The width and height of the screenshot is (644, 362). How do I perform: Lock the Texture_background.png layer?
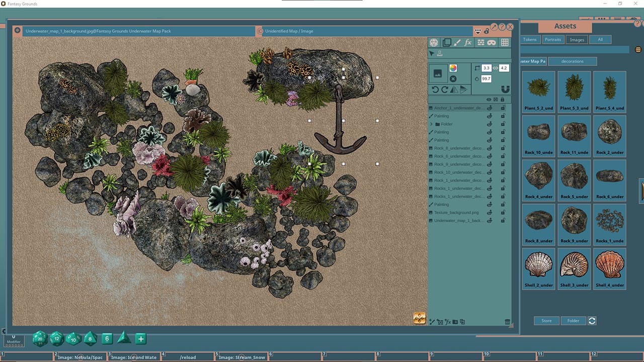[503, 212]
